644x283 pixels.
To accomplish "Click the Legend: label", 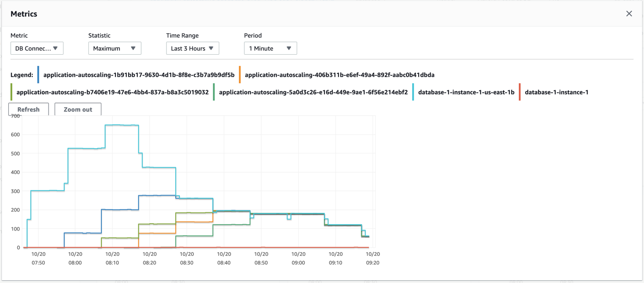I will [22, 75].
